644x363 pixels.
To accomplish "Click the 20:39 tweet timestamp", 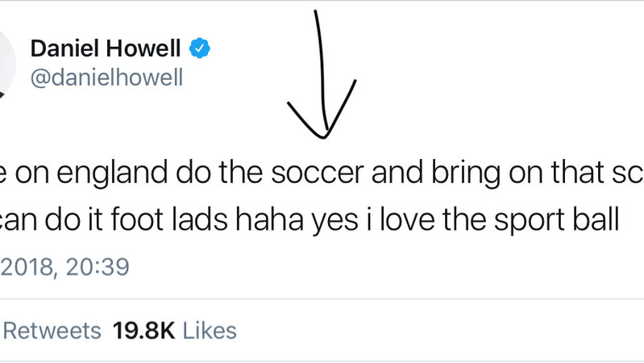I will [x=98, y=266].
